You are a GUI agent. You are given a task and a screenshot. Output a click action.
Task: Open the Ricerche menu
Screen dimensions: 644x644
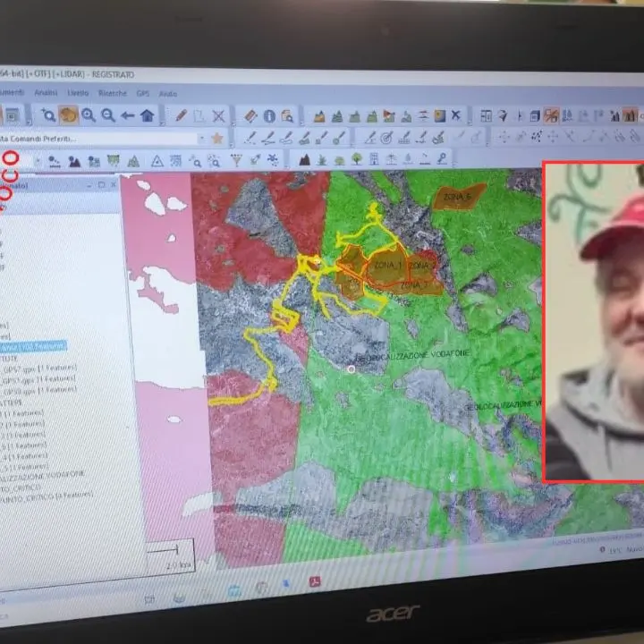(113, 93)
